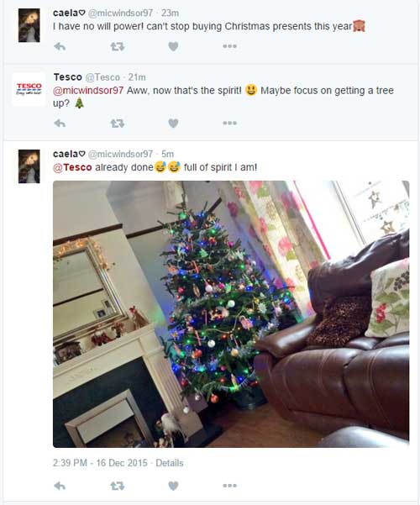This screenshot has height=505, width=420.
Task: Open the Tesco account name
Action: (68, 77)
